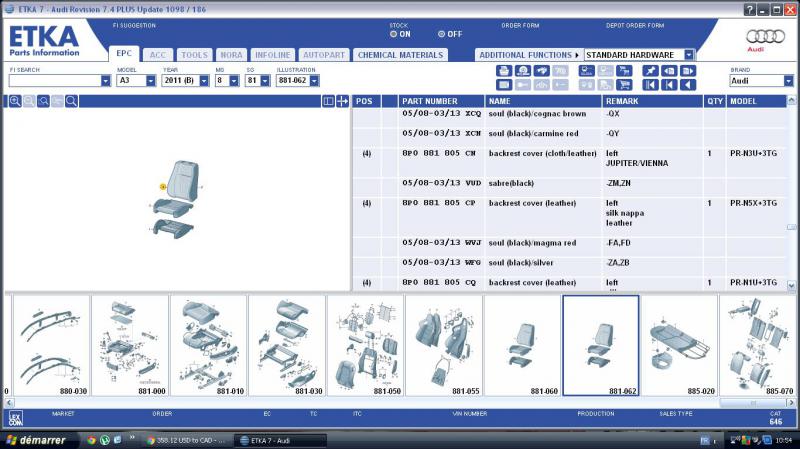Open illustration thumbnail 881-060

522,345
